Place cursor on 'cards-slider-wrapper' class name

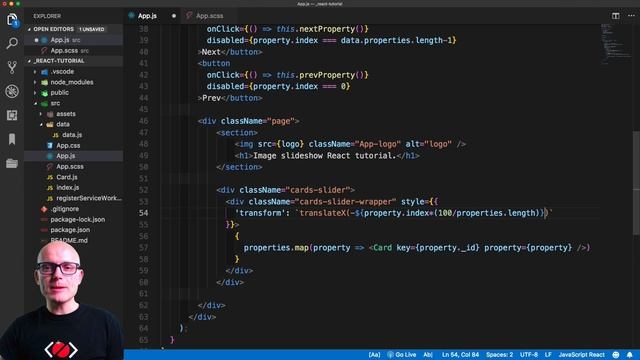coord(345,201)
